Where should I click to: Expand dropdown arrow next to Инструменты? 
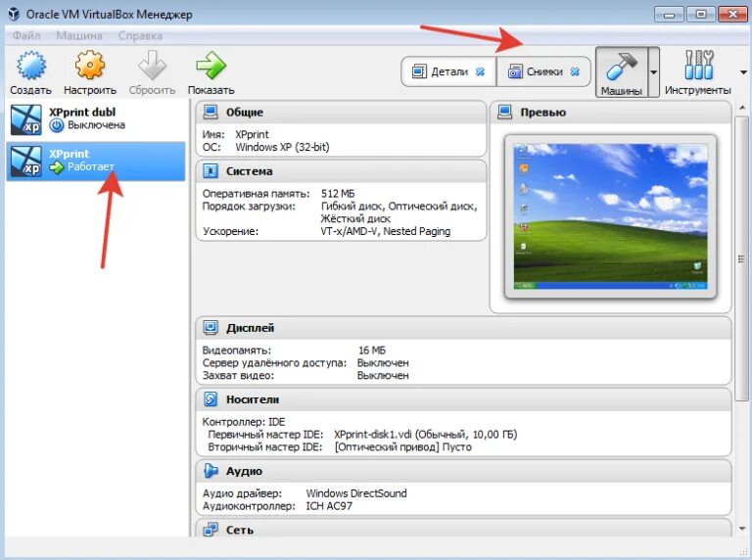tap(743, 72)
